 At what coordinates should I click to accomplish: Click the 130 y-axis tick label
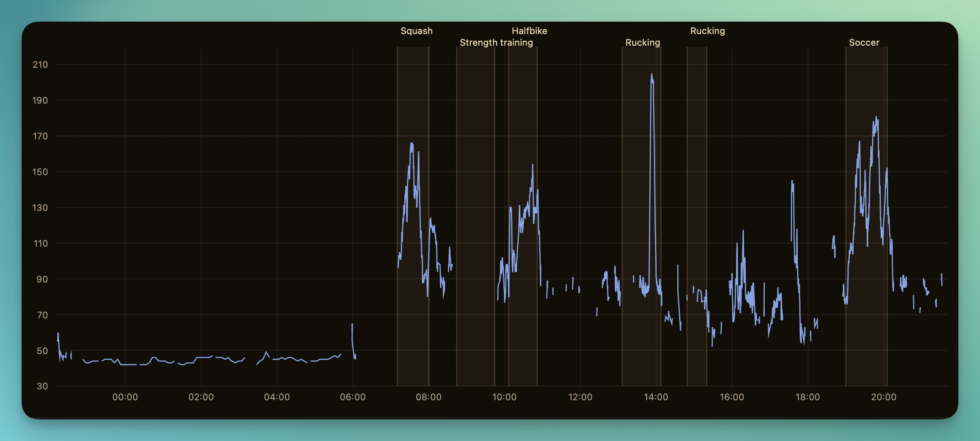point(40,208)
